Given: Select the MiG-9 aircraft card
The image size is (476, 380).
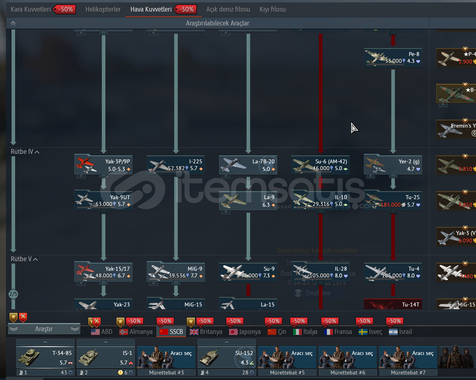Looking at the screenshot, I should [176, 272].
